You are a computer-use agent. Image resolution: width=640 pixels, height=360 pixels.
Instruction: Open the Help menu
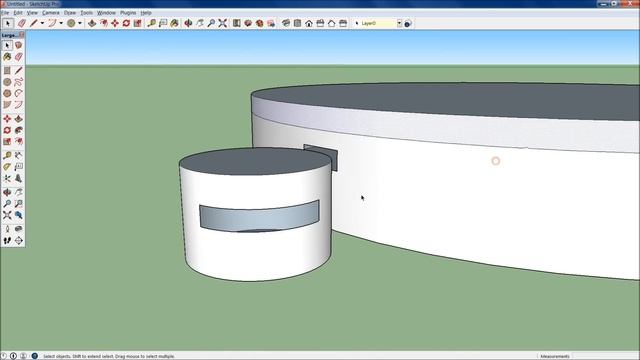[x=146, y=13]
